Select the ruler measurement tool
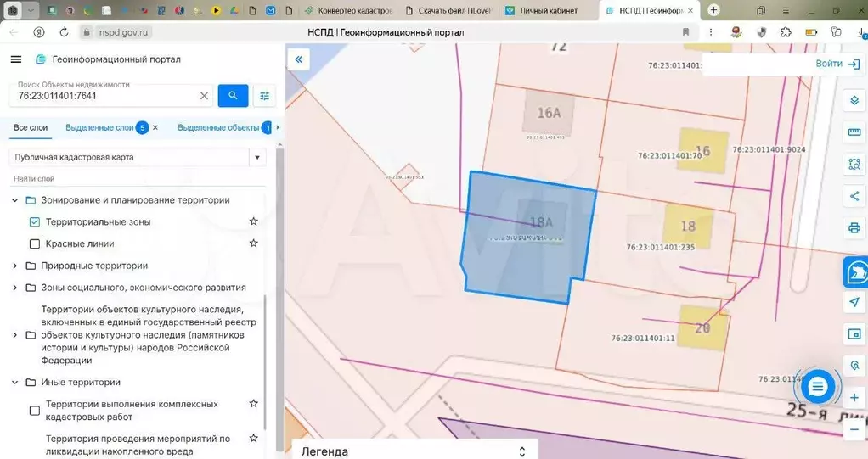The height and width of the screenshot is (459, 868). pyautogui.click(x=854, y=132)
